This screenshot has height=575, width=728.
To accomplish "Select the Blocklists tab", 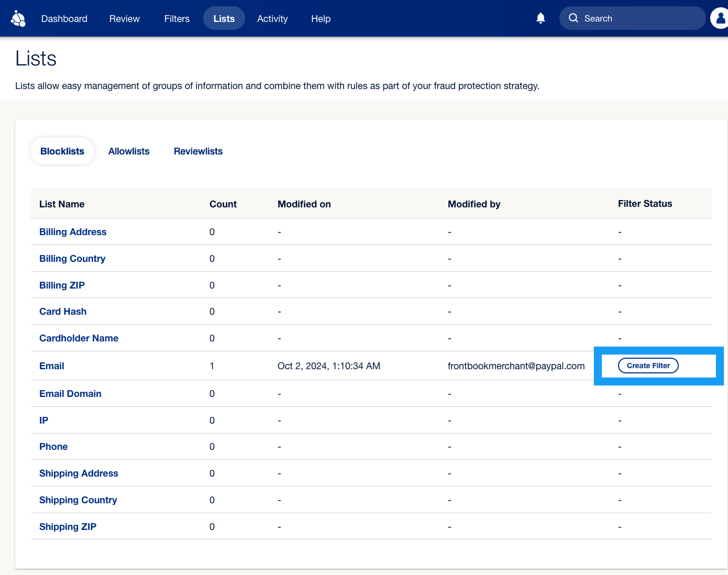I will 62,151.
